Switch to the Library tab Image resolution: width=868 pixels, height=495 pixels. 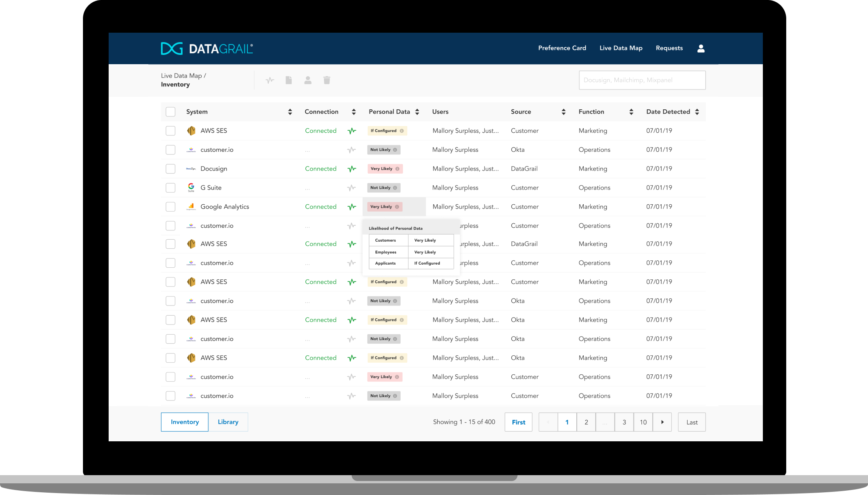coord(228,422)
